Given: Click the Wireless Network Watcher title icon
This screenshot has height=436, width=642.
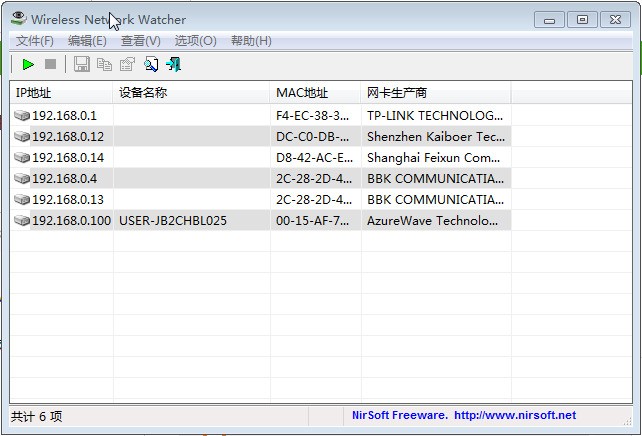Looking at the screenshot, I should (x=18, y=18).
